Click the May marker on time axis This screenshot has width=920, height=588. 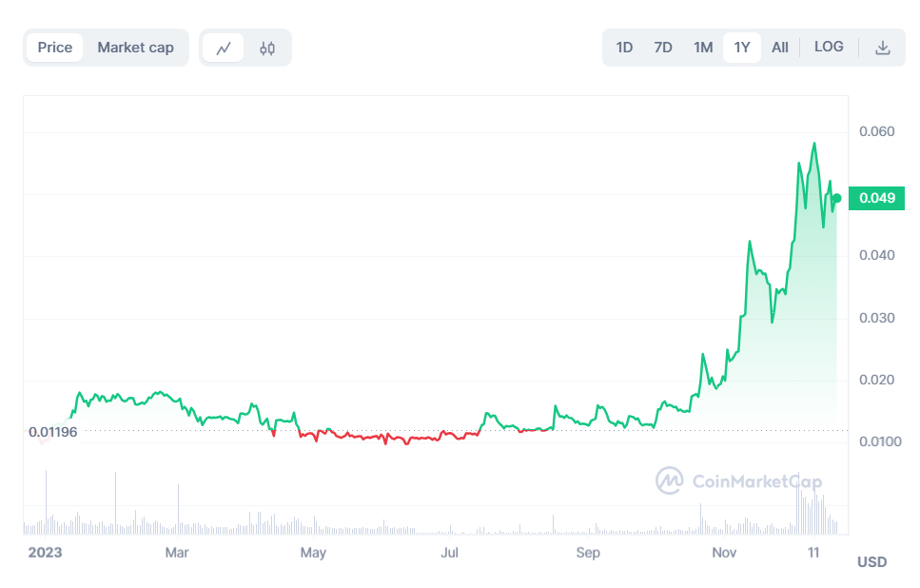pyautogui.click(x=313, y=552)
